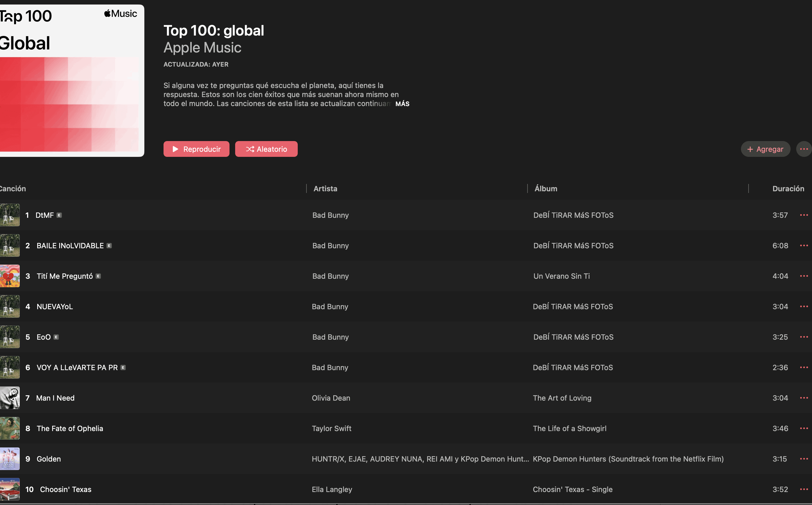Image resolution: width=812 pixels, height=505 pixels.
Task: Open The Life of a Showgirl album link
Action: (569, 429)
